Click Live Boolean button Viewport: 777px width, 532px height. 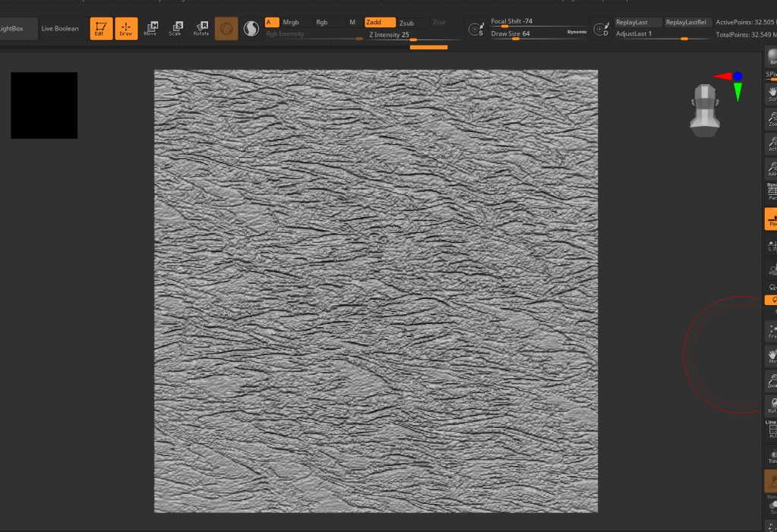coord(60,29)
